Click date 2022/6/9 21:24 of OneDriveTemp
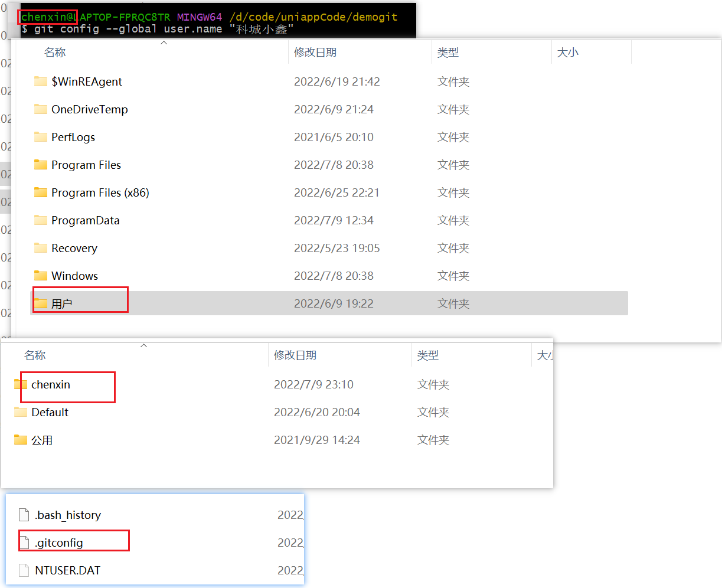 (x=334, y=109)
